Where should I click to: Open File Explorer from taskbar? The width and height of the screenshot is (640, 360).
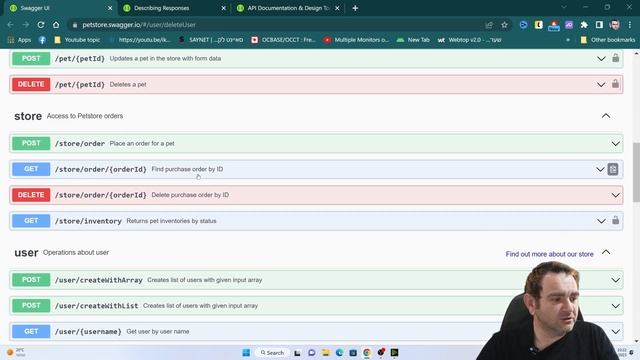325,352
